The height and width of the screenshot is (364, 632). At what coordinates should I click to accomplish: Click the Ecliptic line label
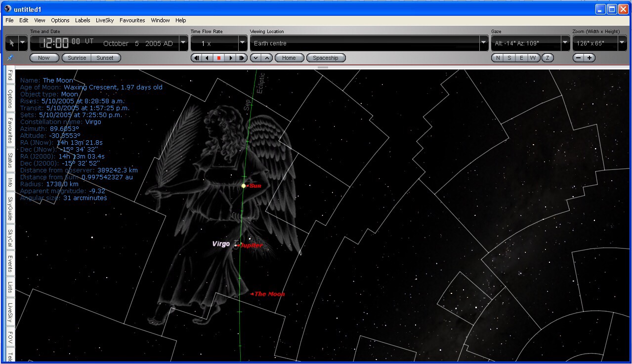[262, 82]
